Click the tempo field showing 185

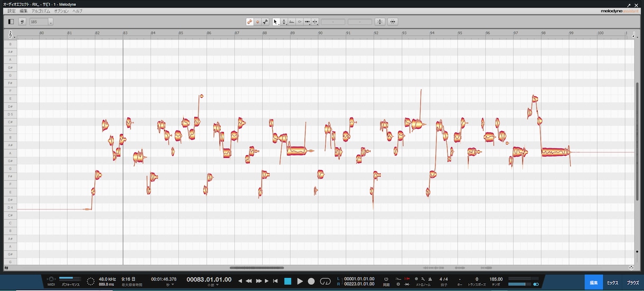(x=39, y=22)
